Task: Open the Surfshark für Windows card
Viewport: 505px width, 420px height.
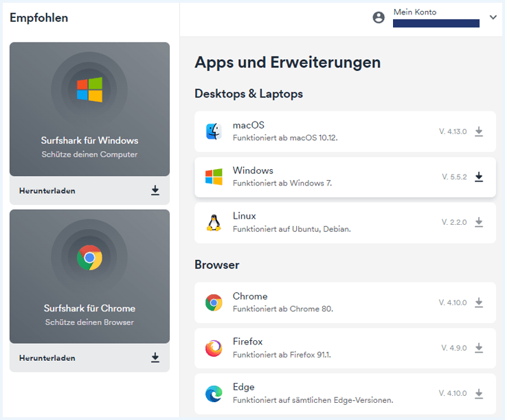Action: pos(89,109)
